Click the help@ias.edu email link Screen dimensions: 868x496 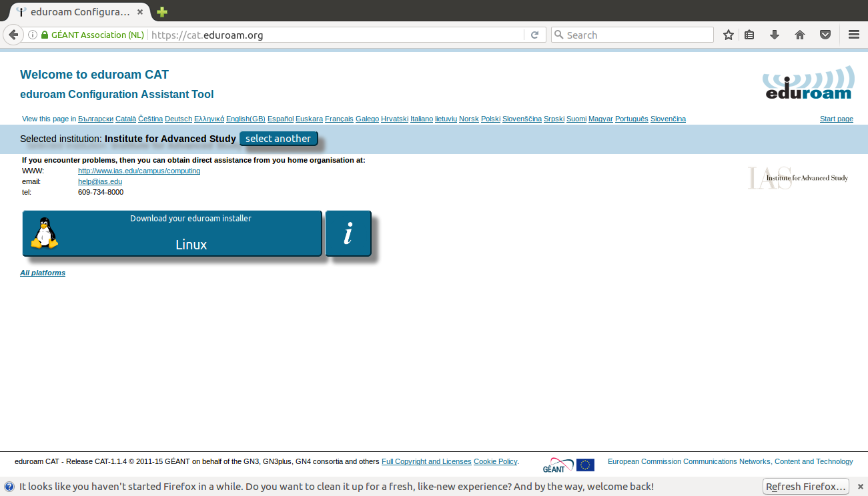point(100,181)
